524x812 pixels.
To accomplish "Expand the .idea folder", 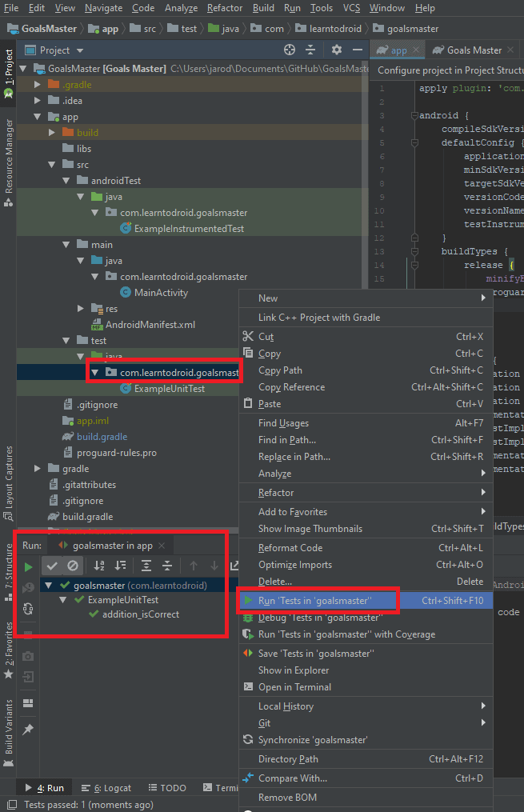I will click(38, 101).
